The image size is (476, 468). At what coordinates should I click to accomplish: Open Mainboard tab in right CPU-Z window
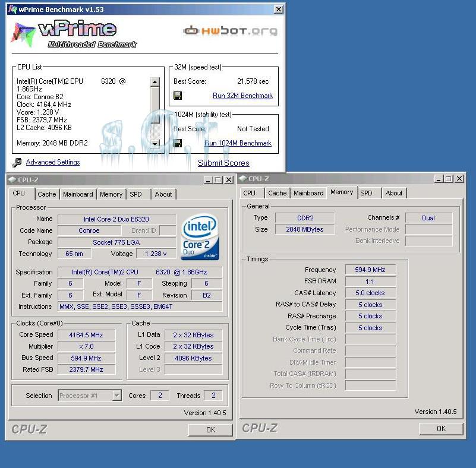click(x=308, y=193)
